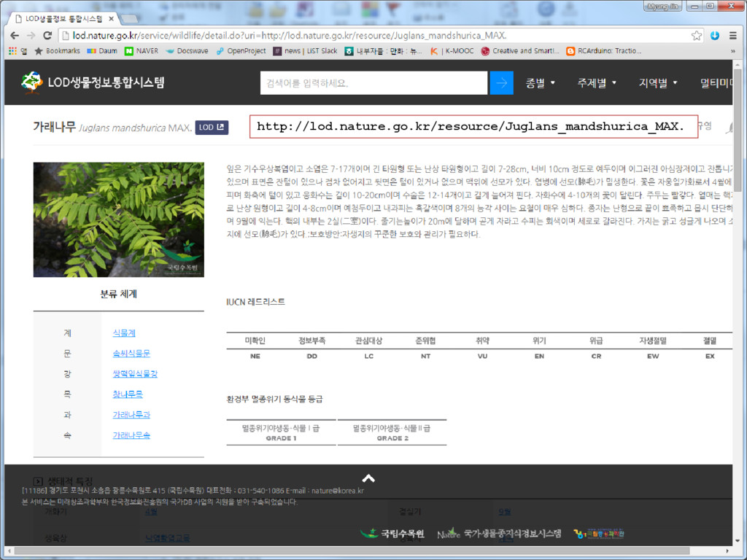Close the LOD생물정보 통합시스템 tab
Screen dimensions: 747x560
tap(111, 18)
